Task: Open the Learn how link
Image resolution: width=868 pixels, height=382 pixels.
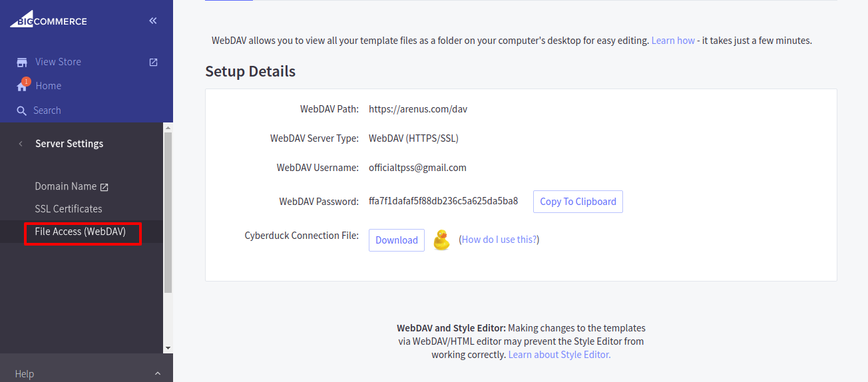Action: coord(673,41)
